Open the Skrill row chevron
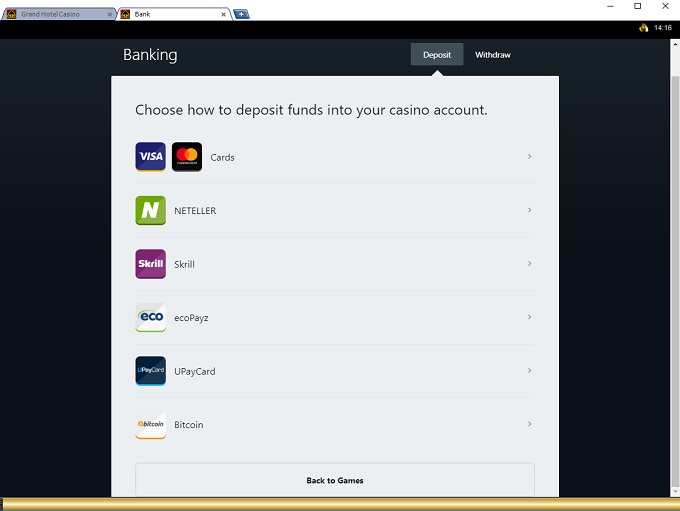 click(529, 264)
